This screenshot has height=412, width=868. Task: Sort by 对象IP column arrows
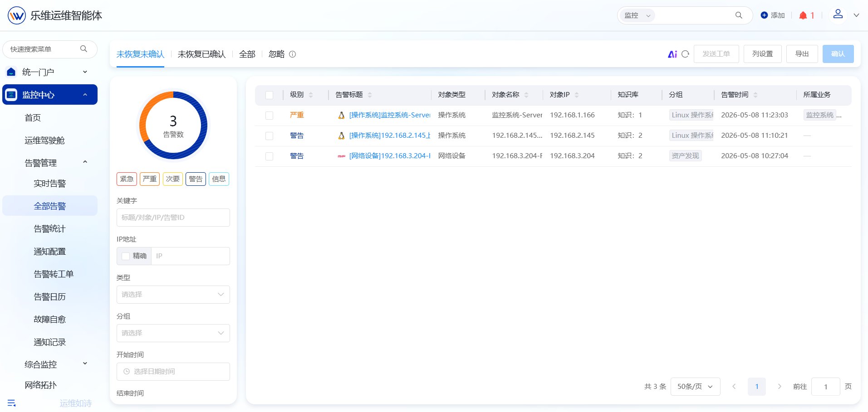coord(577,95)
